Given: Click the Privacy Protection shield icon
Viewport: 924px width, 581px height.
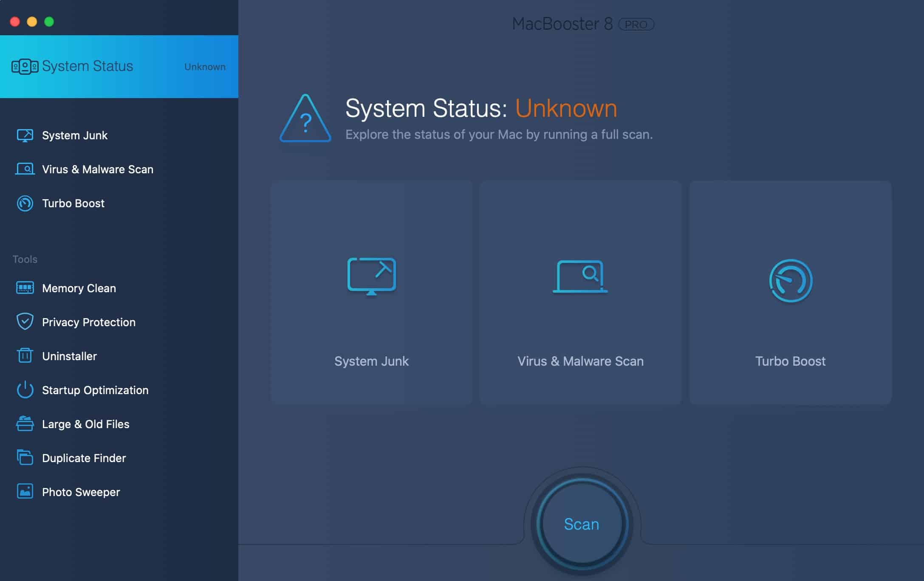Looking at the screenshot, I should click(x=25, y=322).
